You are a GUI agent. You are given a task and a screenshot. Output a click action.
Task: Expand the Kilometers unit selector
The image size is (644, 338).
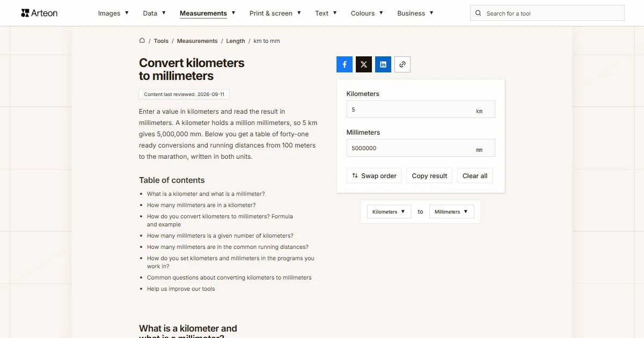click(x=389, y=212)
